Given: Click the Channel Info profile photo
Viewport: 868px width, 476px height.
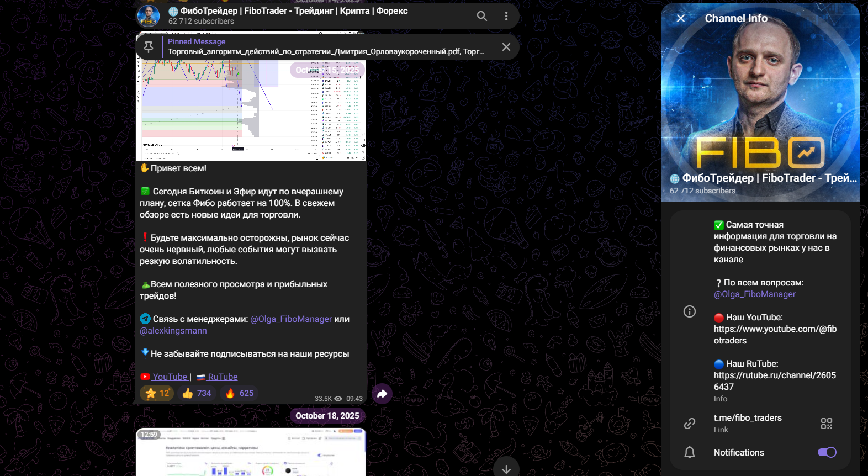Looking at the screenshot, I should coord(760,102).
